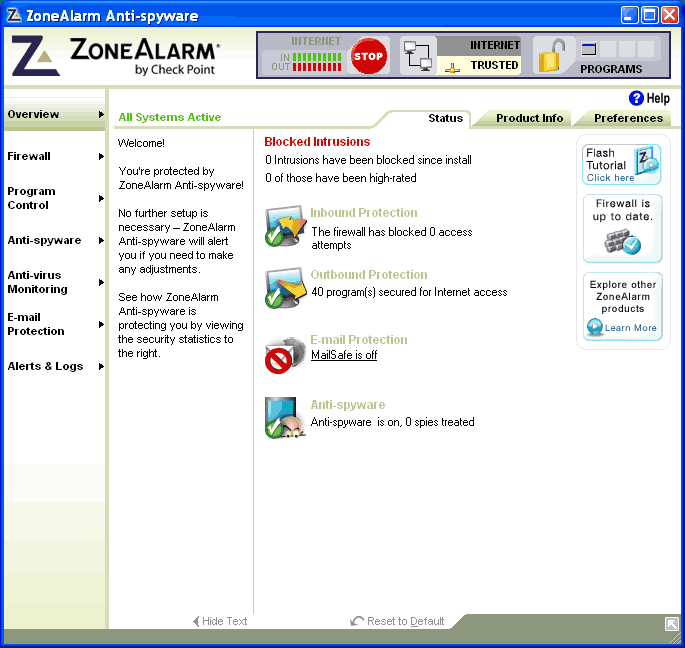Screen dimensions: 685x648
Task: Click the MailSafe is off link
Action: coord(344,355)
